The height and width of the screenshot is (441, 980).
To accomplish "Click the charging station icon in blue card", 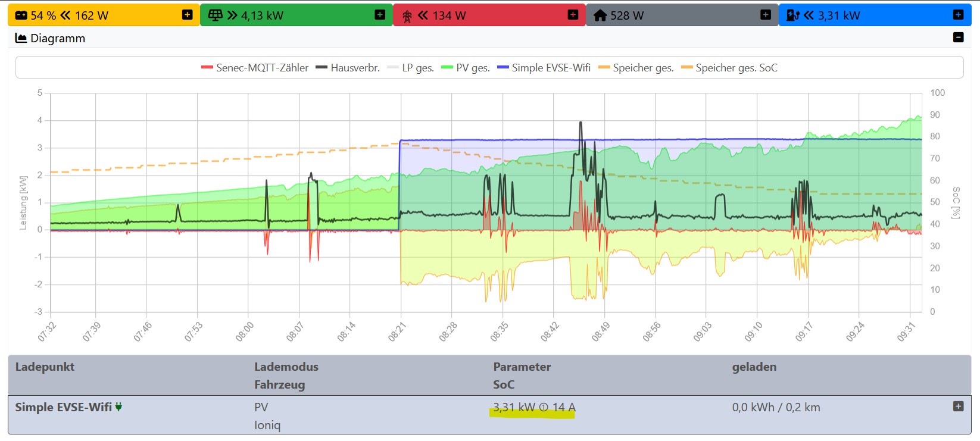I will (x=793, y=15).
